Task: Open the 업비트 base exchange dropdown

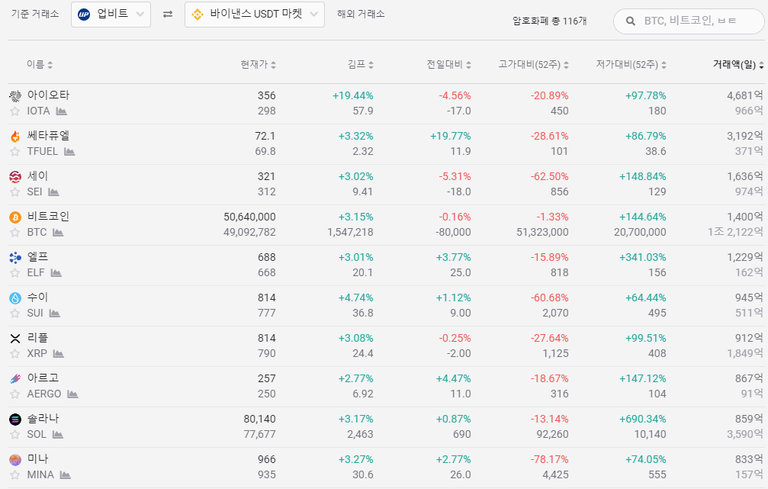Action: coord(111,14)
